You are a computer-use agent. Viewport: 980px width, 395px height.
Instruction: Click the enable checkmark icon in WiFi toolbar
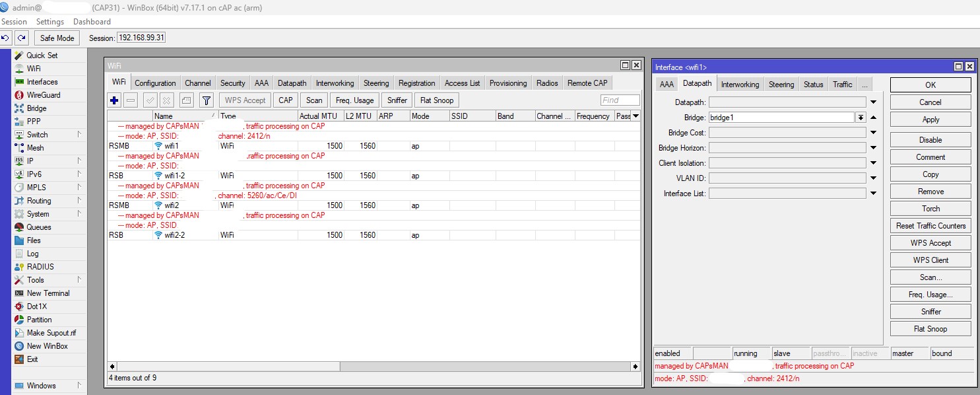pos(150,100)
